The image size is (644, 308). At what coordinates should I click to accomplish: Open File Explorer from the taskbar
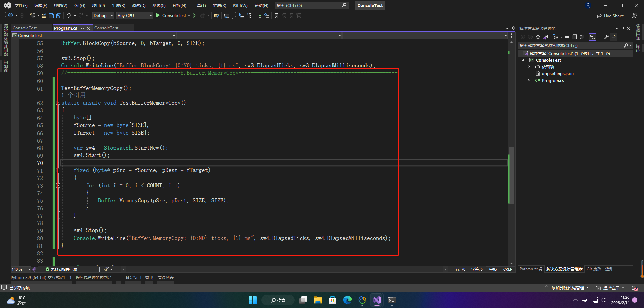click(318, 300)
